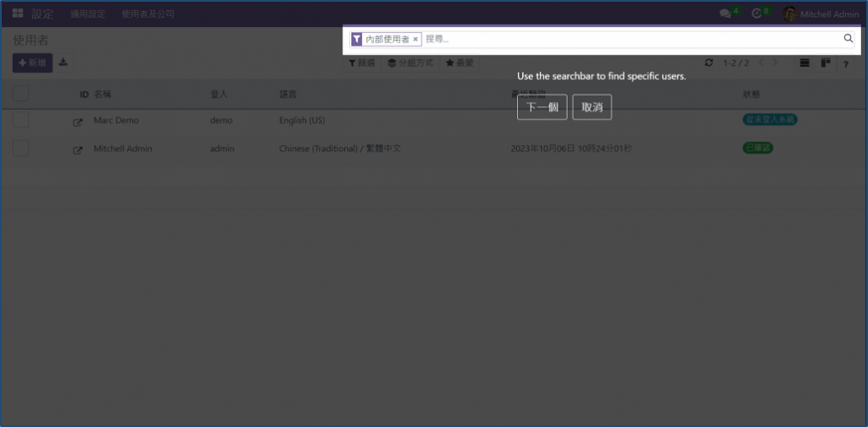Click the search magnifier icon
Image resolution: width=868 pixels, height=427 pixels.
pos(848,39)
